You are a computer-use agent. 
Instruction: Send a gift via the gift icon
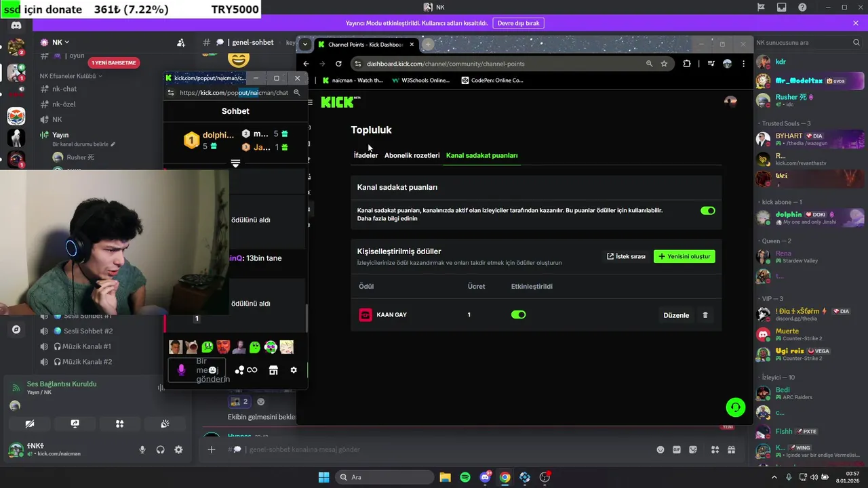[x=731, y=449]
